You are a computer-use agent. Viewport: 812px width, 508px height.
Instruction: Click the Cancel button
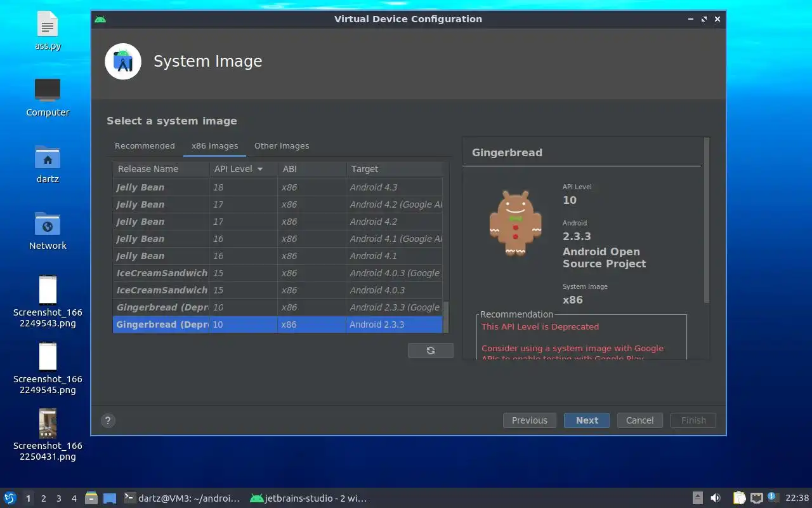[x=640, y=420]
